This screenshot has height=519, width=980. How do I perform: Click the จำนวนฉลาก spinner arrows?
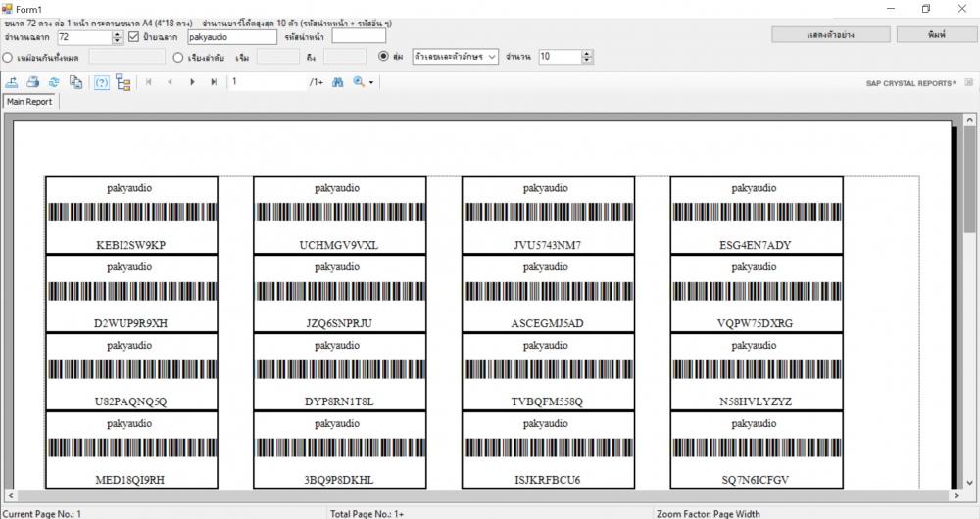coord(118,37)
